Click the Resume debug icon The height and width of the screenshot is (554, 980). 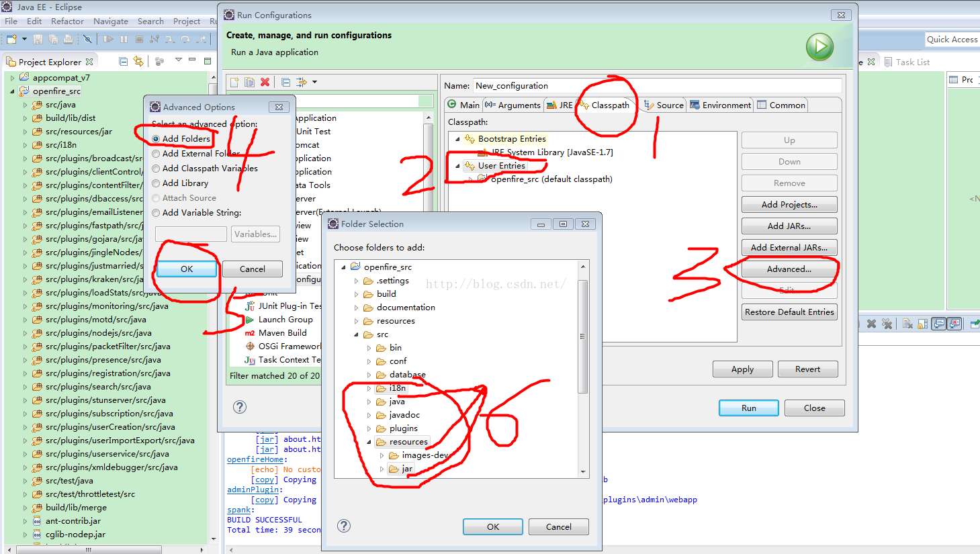[x=108, y=39]
